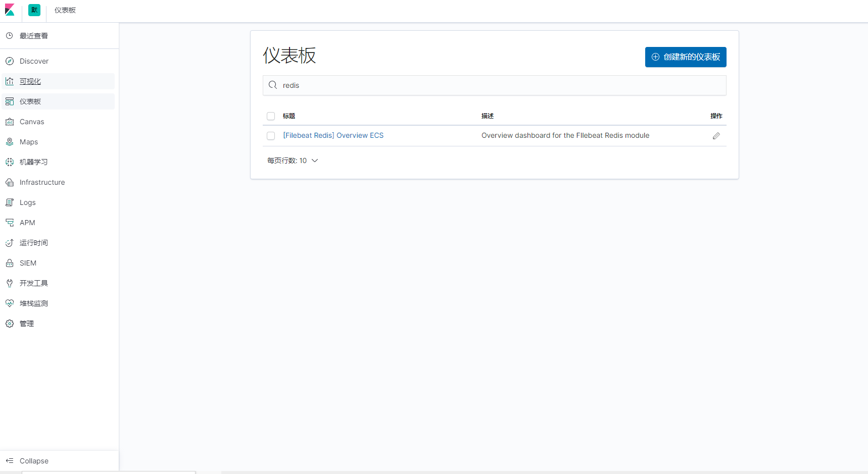Image resolution: width=868 pixels, height=474 pixels.
Task: Click the Maps pin icon
Action: coord(10,142)
